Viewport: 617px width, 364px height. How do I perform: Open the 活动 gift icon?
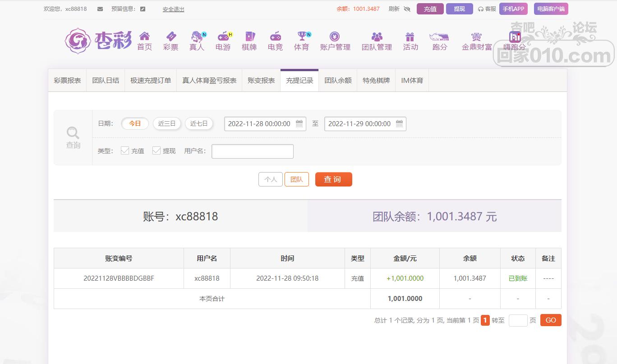410,37
